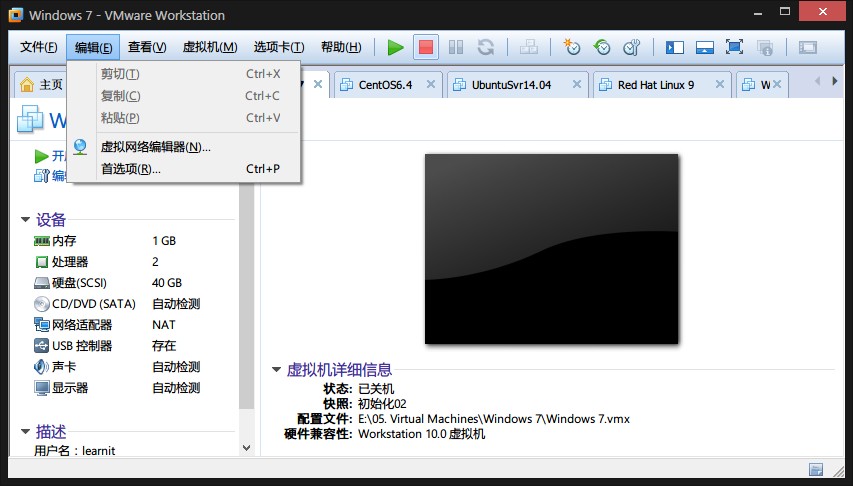
Task: Toggle the thumbnail bar view icon
Action: pos(704,47)
